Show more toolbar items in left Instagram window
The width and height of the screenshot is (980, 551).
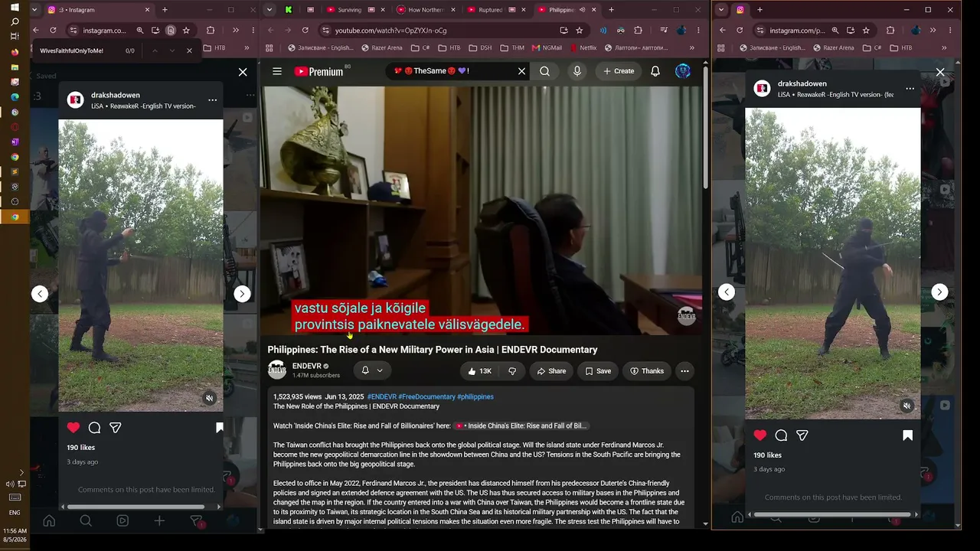pos(236,30)
